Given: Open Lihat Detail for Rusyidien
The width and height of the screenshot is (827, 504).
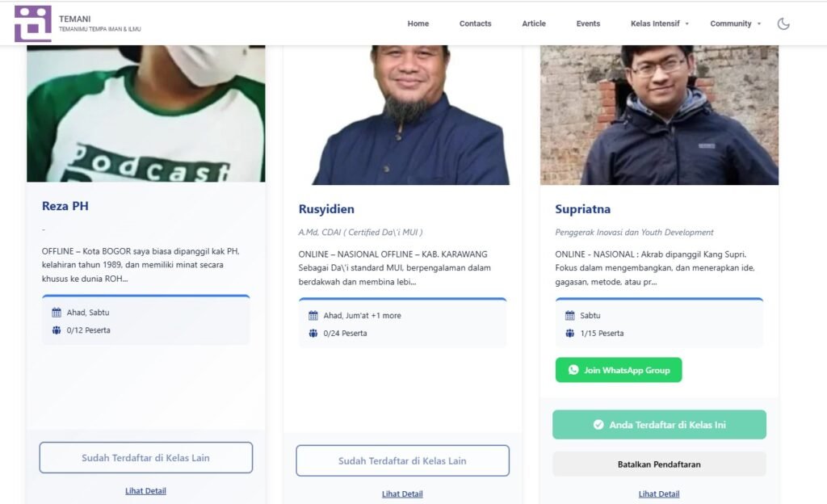Looking at the screenshot, I should pos(402,494).
